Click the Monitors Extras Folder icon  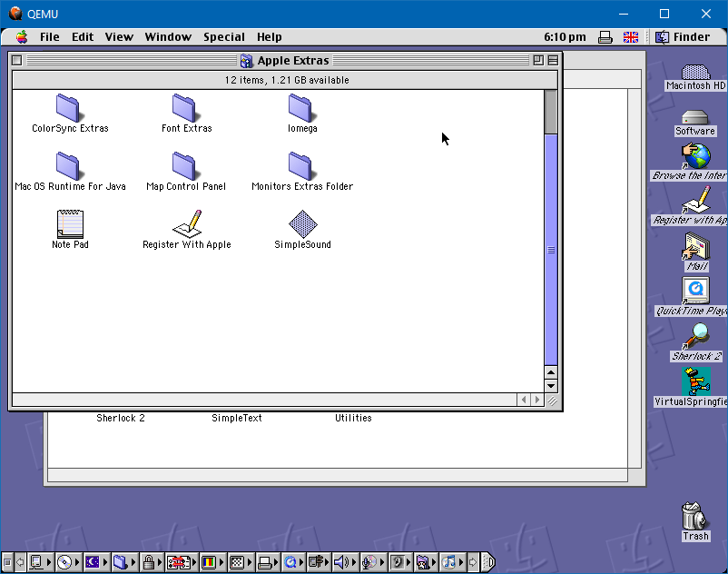[x=302, y=165]
